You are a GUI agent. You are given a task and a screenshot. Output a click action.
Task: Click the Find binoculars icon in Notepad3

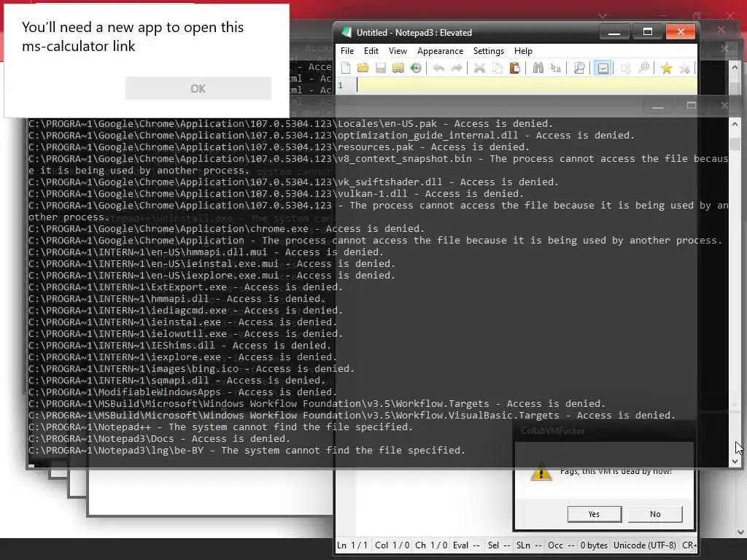538,68
